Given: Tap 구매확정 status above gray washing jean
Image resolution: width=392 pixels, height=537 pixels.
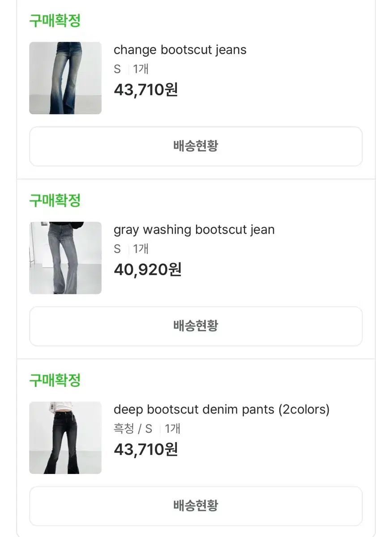Looking at the screenshot, I should click(x=55, y=200).
